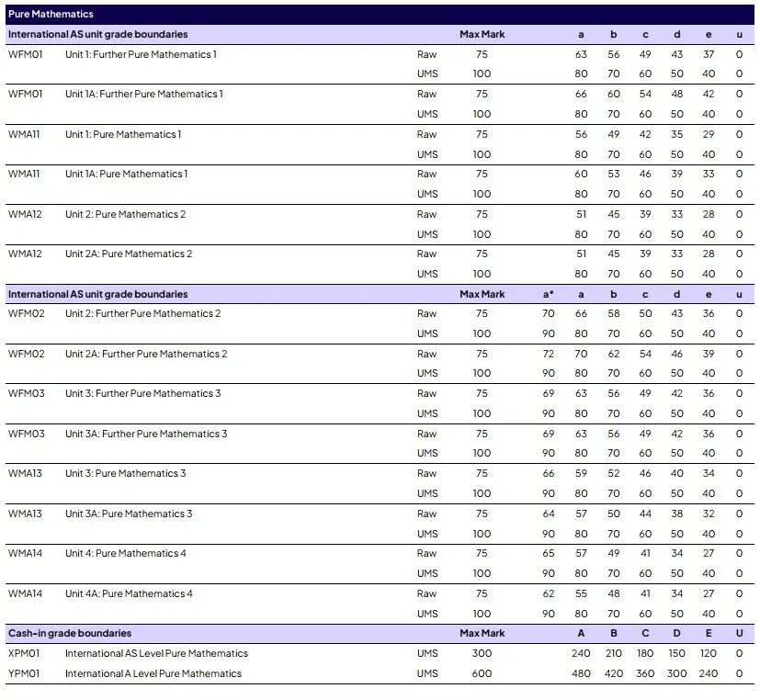The height and width of the screenshot is (700, 760).
Task: Select Unit 3: Further Pure Mathematics 3 title
Action: 142,393
